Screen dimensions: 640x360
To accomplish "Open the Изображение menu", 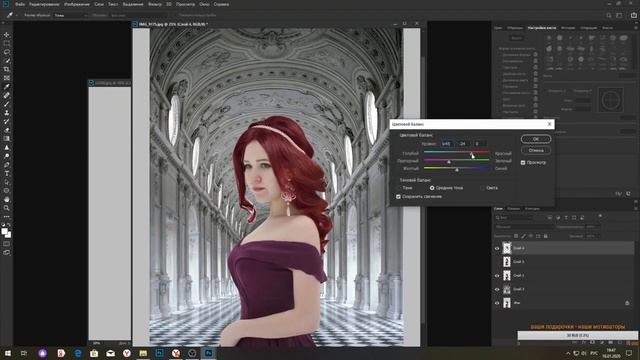I will 77,4.
